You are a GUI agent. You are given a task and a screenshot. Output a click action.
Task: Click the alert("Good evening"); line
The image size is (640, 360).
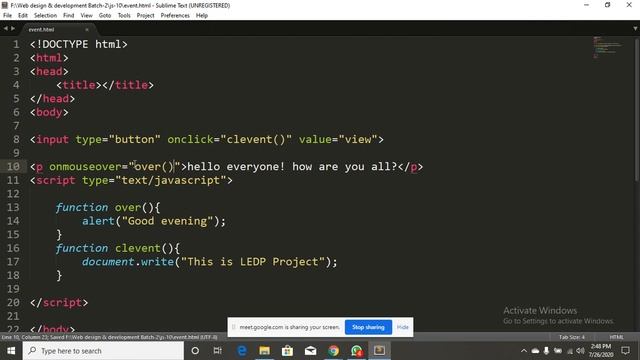[x=153, y=221]
